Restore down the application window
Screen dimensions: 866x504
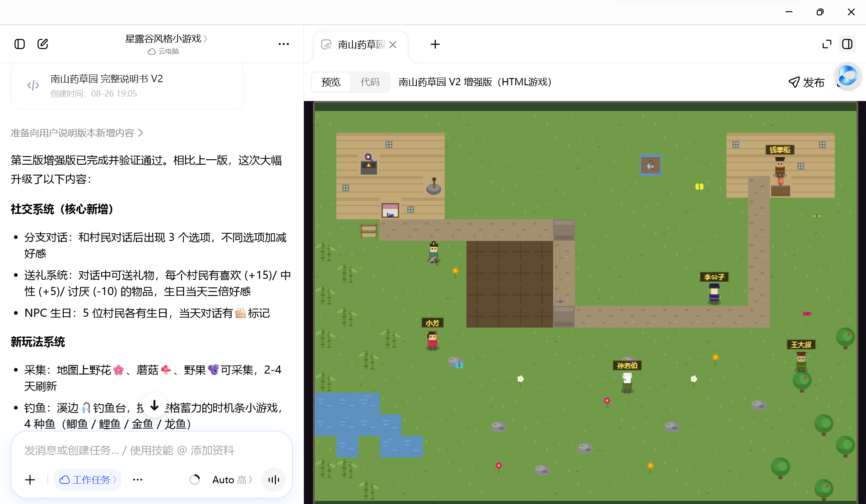click(820, 12)
